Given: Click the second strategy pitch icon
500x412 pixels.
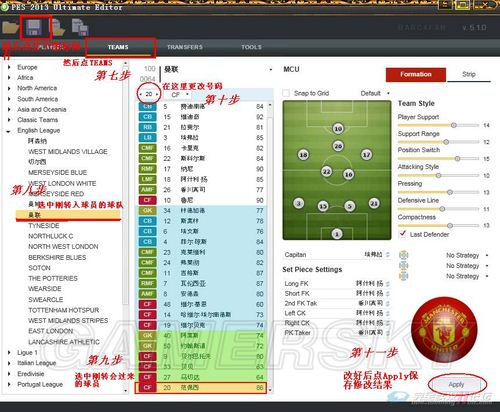Looking at the screenshot, I should coord(404,266).
